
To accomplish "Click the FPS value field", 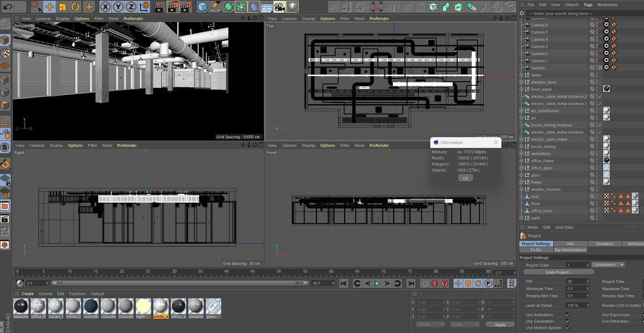I will pyautogui.click(x=577, y=282).
